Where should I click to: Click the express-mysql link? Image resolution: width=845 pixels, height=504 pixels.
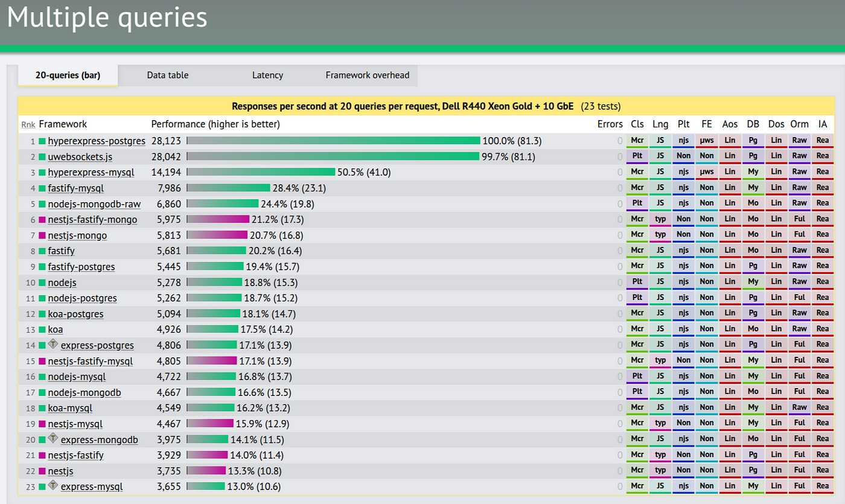(x=92, y=486)
